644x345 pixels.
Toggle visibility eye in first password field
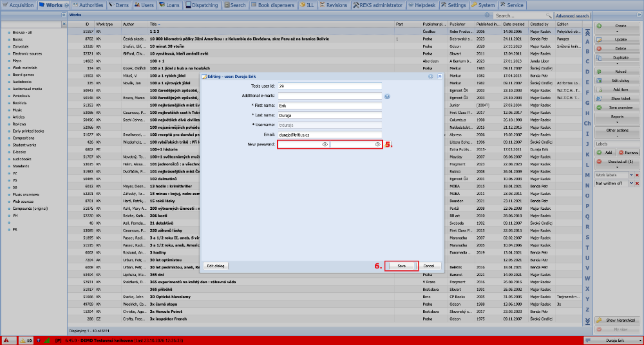(325, 145)
